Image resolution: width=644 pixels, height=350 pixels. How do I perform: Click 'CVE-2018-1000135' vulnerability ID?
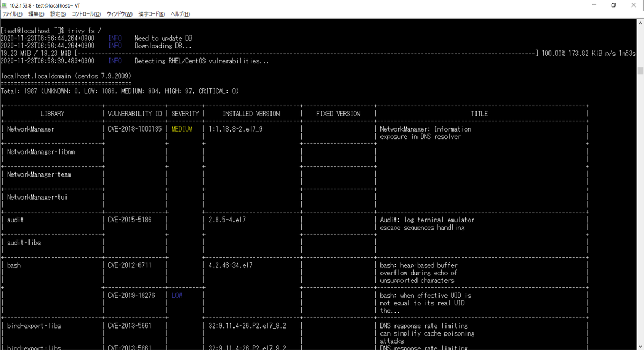point(135,129)
